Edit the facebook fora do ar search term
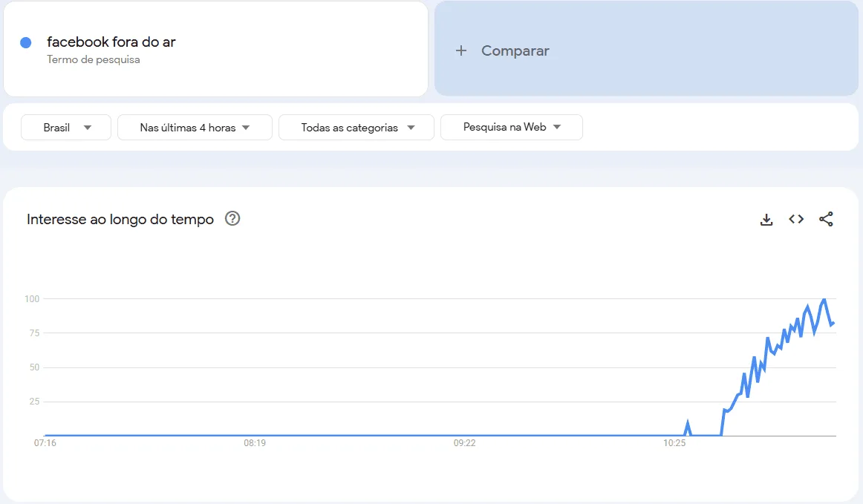The width and height of the screenshot is (863, 504). [x=111, y=42]
